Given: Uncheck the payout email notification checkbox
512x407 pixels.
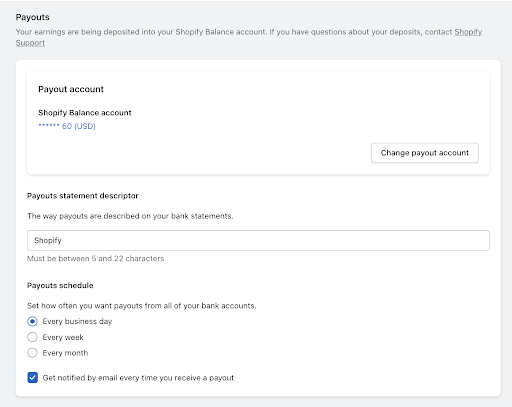Looking at the screenshot, I should click(32, 378).
